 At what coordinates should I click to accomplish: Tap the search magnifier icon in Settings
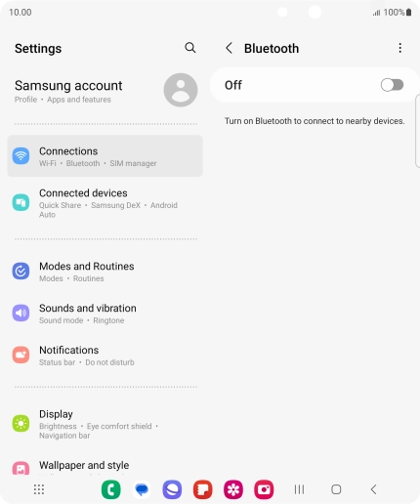tap(190, 48)
